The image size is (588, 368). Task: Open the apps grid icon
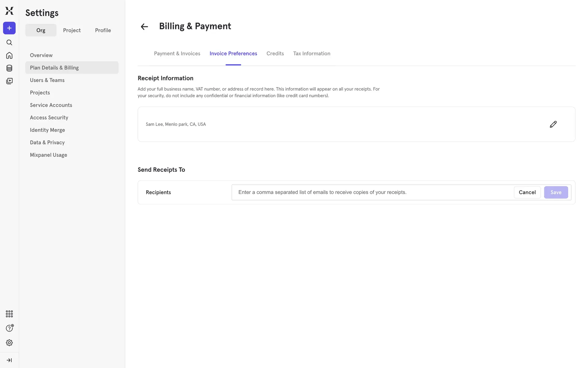tap(9, 314)
